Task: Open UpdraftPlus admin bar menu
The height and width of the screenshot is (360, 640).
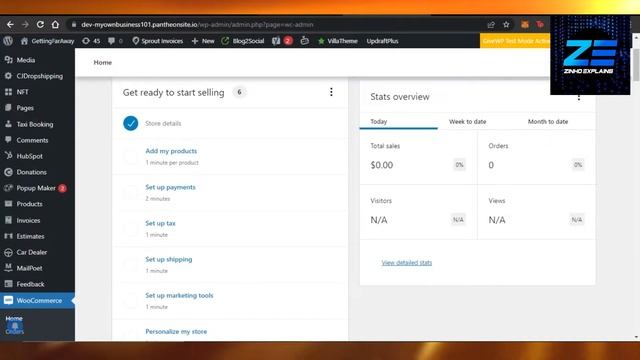Action: tap(382, 41)
